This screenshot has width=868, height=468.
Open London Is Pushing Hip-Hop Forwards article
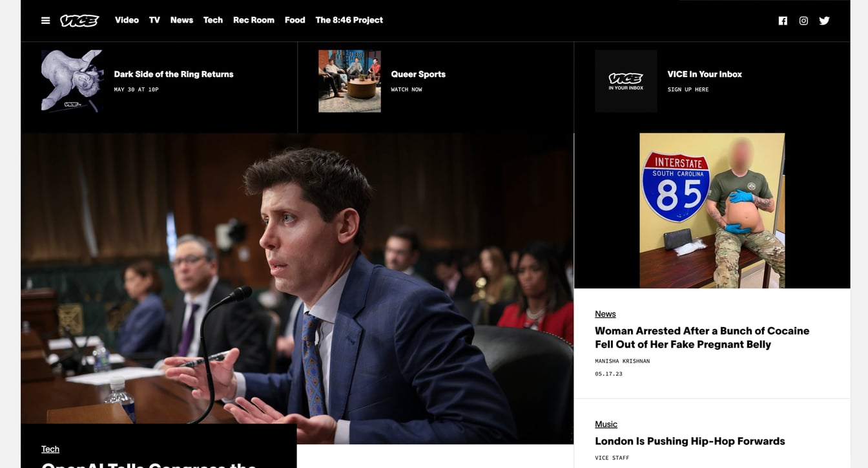(689, 441)
